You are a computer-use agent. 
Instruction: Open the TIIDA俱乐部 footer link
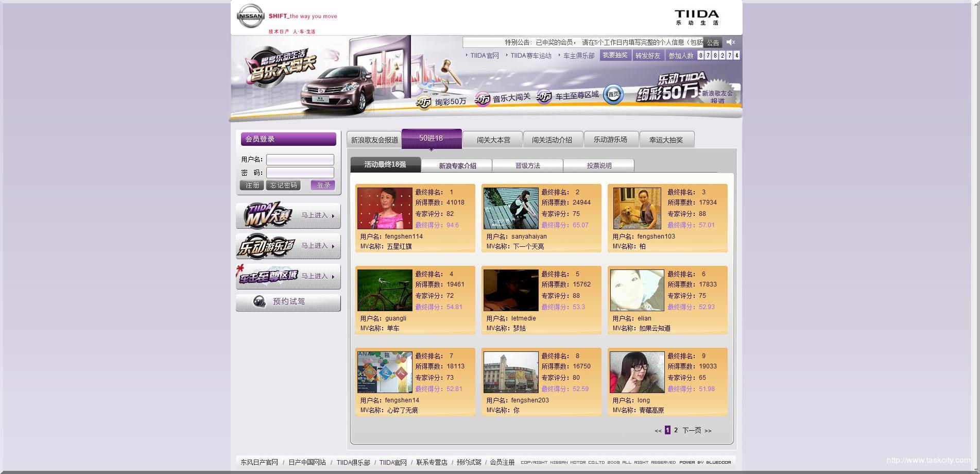(353, 463)
